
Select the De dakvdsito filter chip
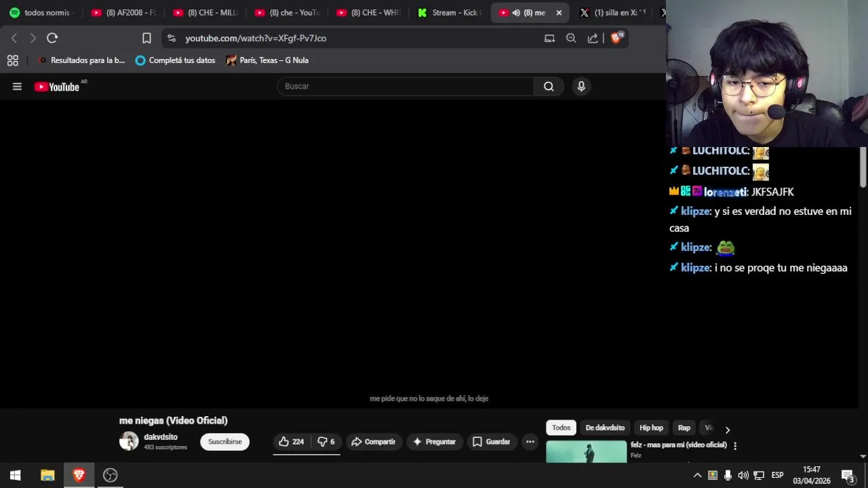click(x=605, y=428)
